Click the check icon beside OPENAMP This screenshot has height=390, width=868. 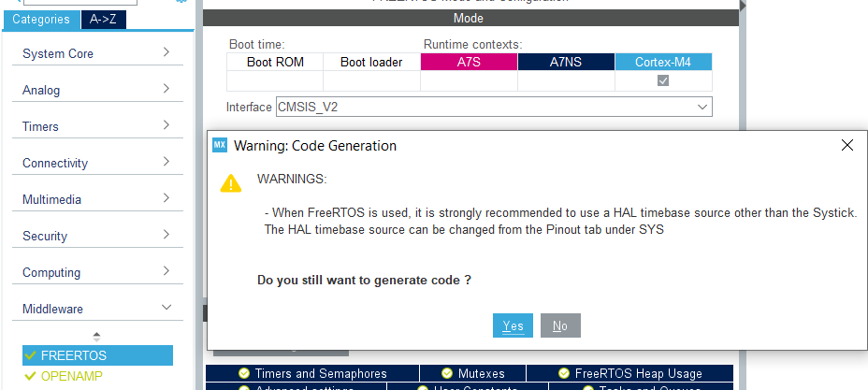31,376
